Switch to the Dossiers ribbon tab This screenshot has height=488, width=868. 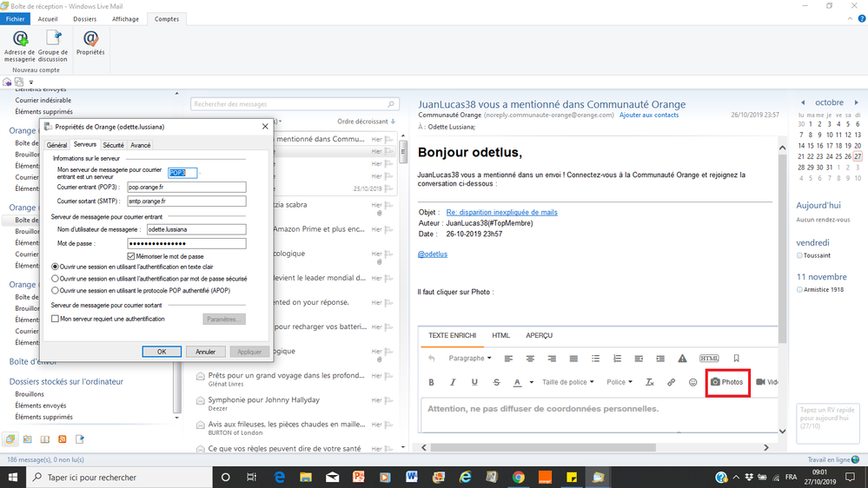pos(84,19)
